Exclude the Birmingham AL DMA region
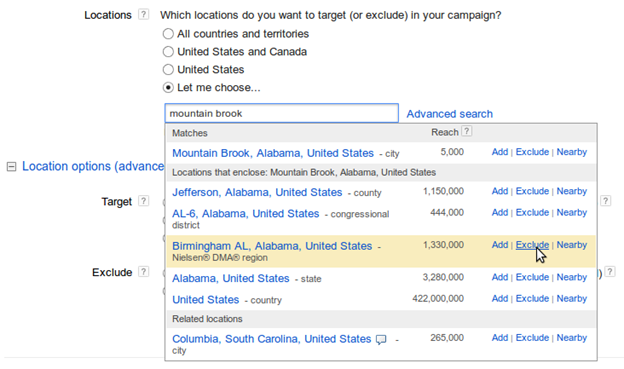 point(532,245)
